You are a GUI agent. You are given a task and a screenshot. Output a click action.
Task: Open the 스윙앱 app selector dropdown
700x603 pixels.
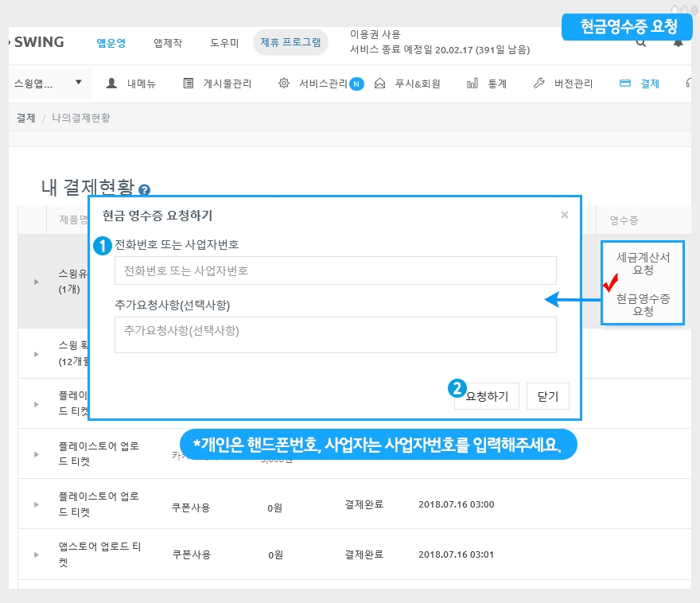[x=48, y=83]
